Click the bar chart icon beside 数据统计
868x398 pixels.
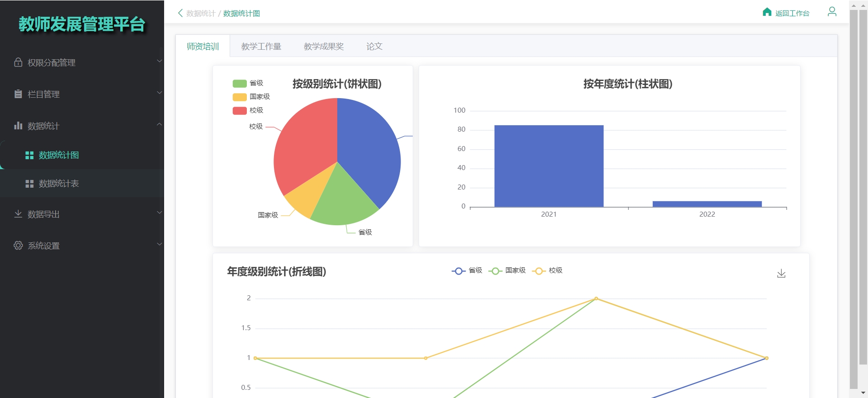point(18,126)
